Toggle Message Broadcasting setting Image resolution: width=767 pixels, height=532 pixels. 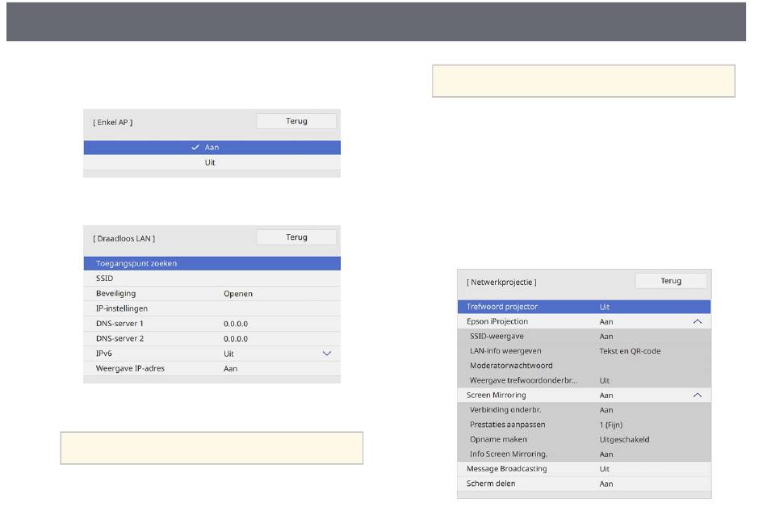pyautogui.click(x=584, y=469)
